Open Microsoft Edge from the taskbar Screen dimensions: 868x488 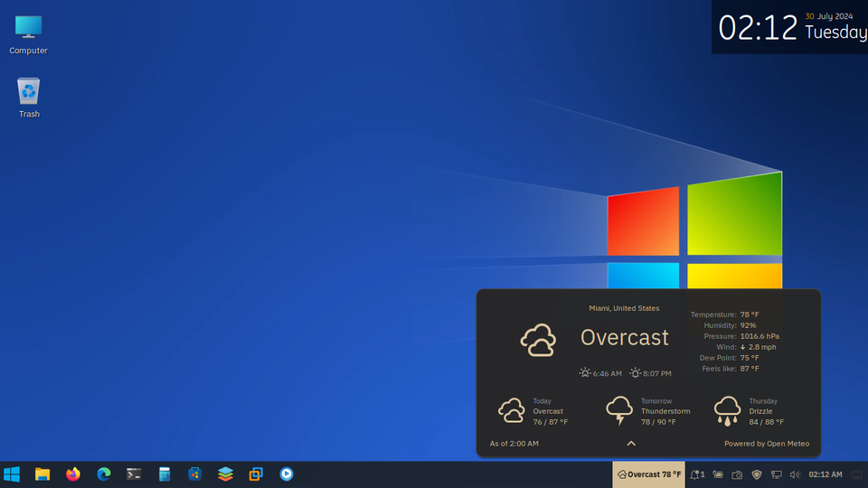coord(103,474)
